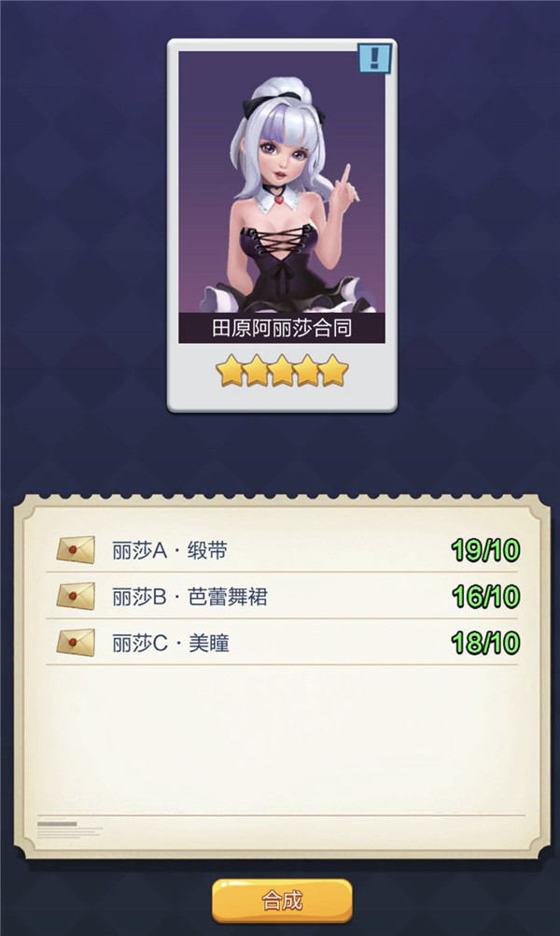
Task: Click the 16/10 fragment count
Action: click(x=485, y=597)
